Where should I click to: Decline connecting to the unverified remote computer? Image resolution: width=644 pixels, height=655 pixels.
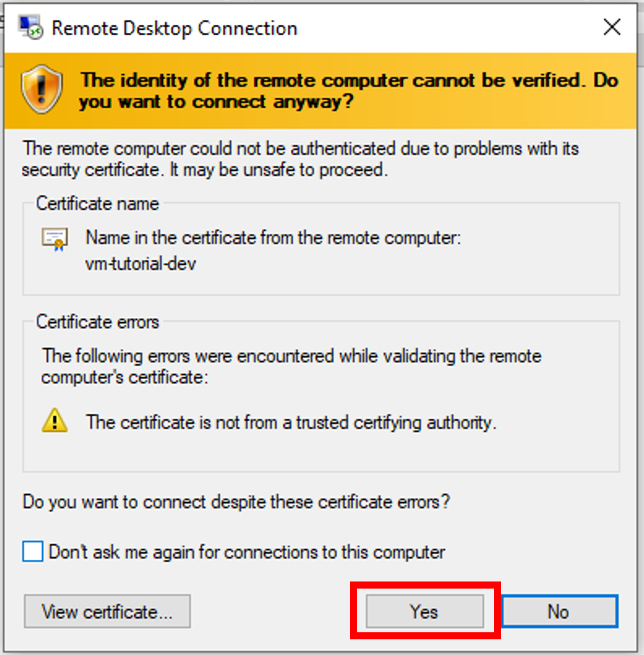558,611
